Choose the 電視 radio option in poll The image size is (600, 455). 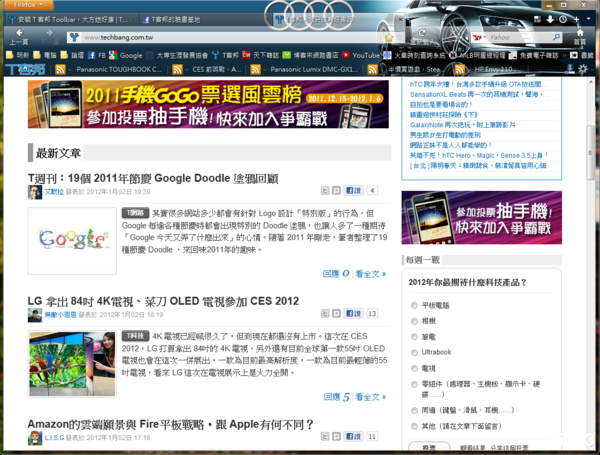415,368
